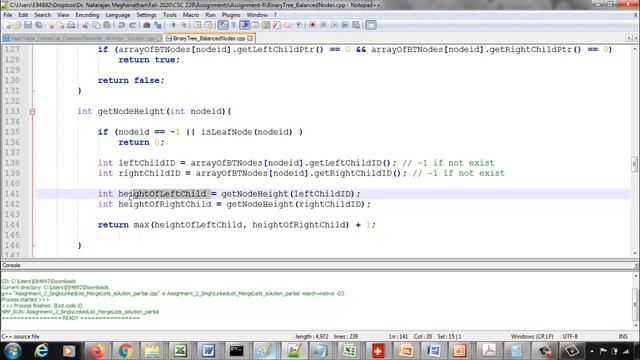640x360 pixels.
Task: Open the Search menu
Action: [x=42, y=15]
